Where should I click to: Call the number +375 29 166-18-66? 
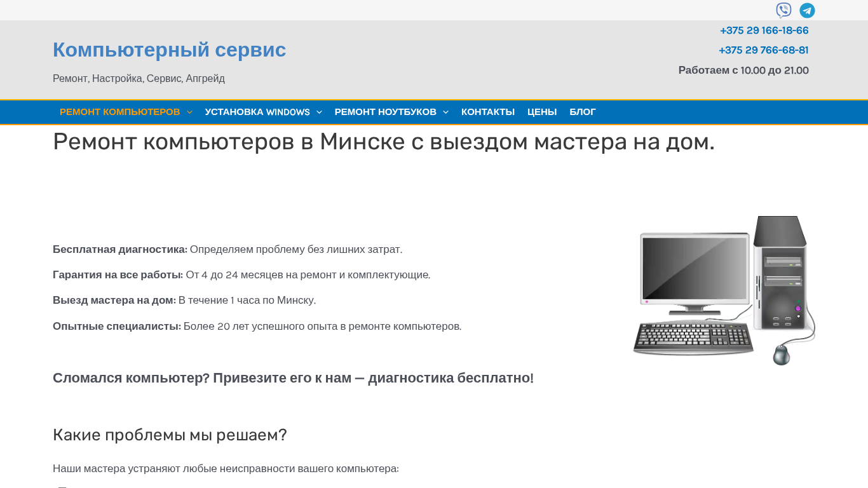pos(764,30)
